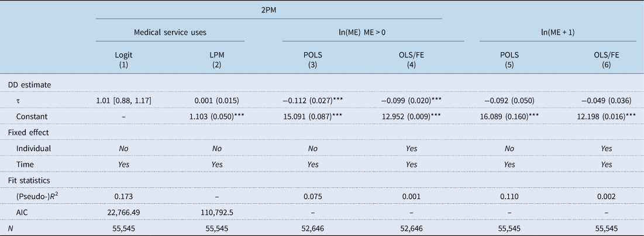Screen dimensions: 644x236
Task: Click the ln(ME) ME > 0 header
Action: coord(363,32)
